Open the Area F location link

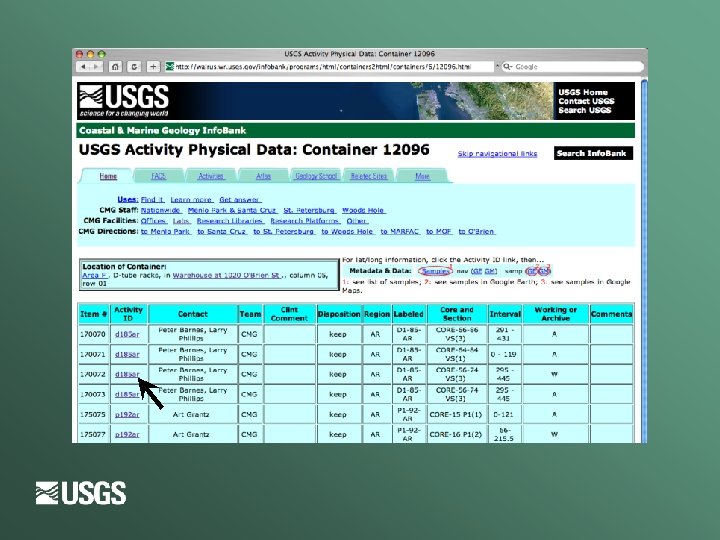pyautogui.click(x=95, y=275)
